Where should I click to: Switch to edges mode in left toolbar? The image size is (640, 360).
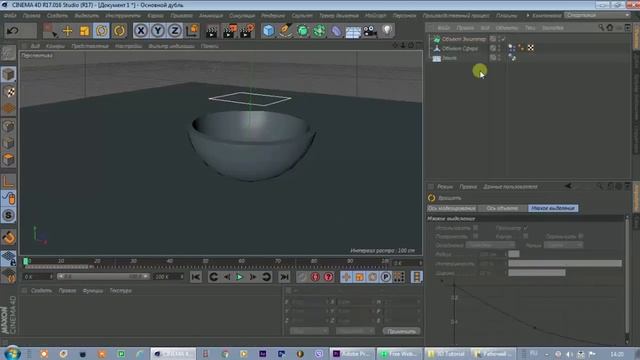9,143
